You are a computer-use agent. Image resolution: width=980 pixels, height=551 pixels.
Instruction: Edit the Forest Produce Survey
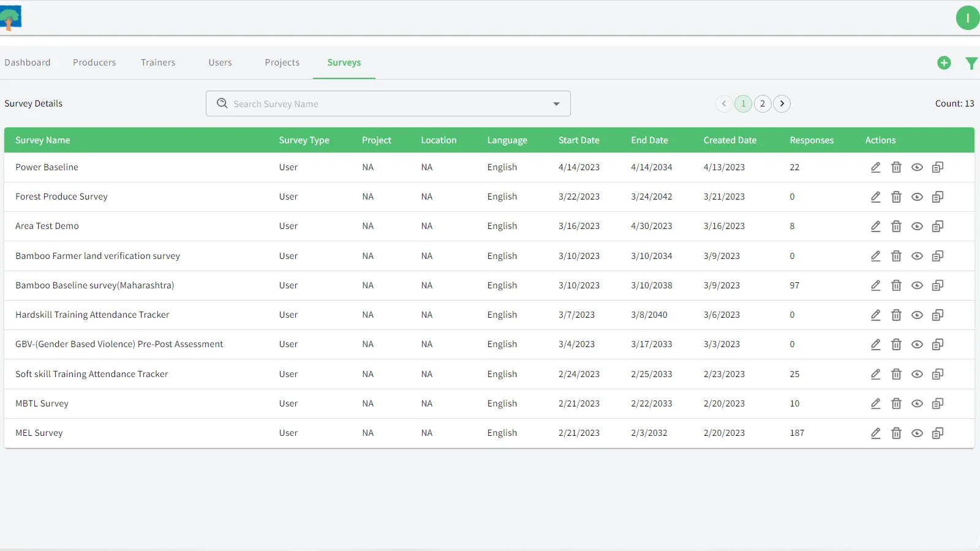click(x=876, y=197)
